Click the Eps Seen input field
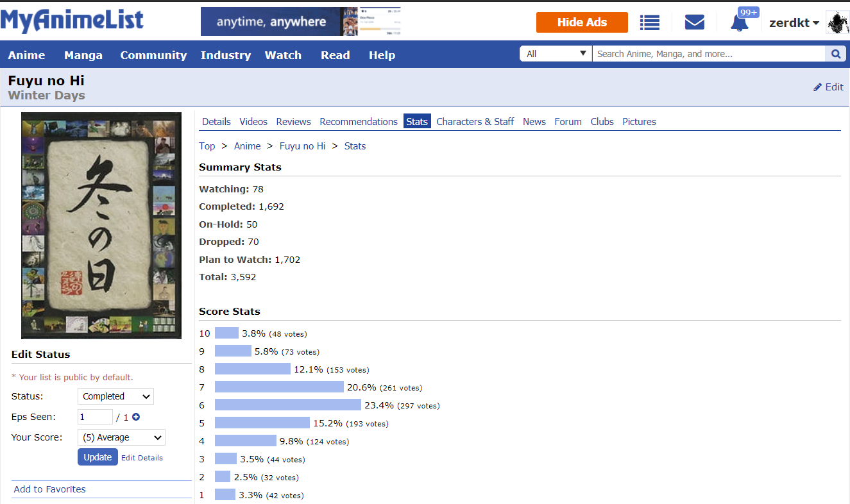Image resolution: width=850 pixels, height=504 pixels. pos(95,417)
